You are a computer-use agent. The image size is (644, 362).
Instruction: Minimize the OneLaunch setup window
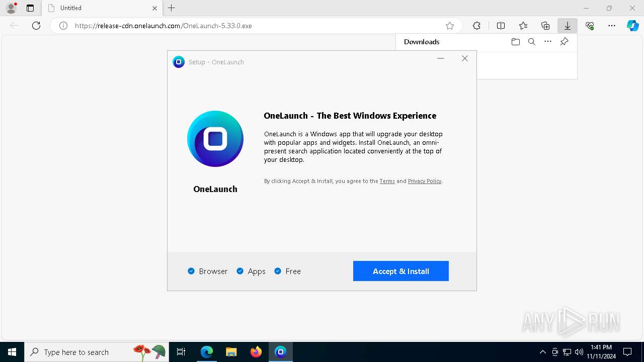pos(441,58)
